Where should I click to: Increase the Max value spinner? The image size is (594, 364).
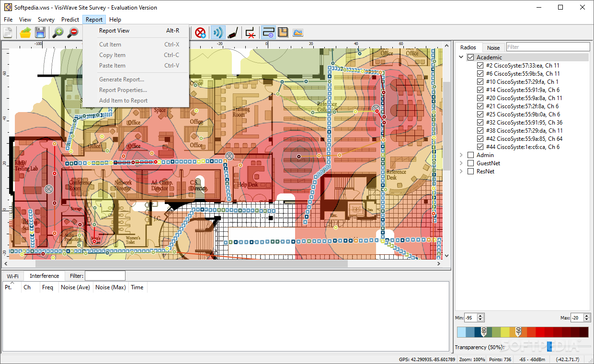[587, 316]
